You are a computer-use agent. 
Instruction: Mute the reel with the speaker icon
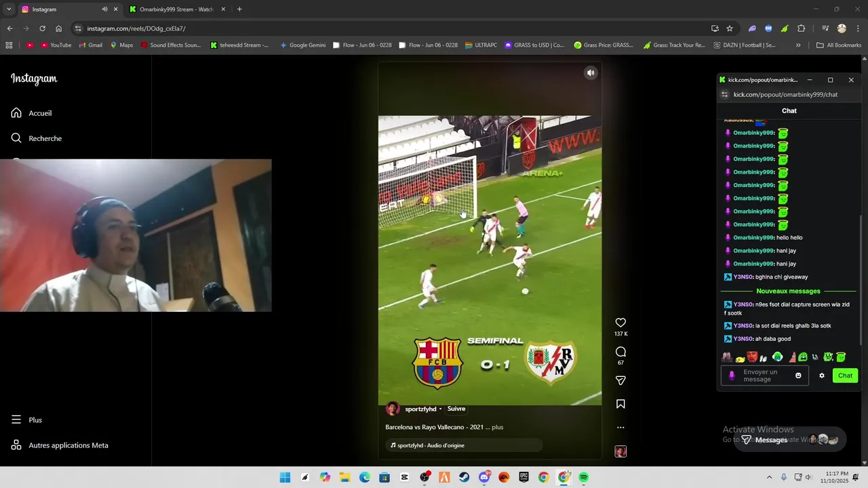point(591,73)
